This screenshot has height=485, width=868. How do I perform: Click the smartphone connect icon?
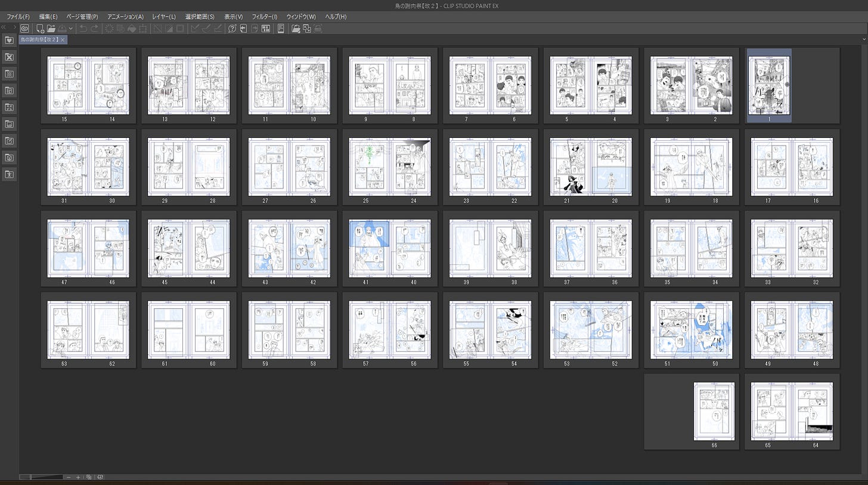pos(281,28)
